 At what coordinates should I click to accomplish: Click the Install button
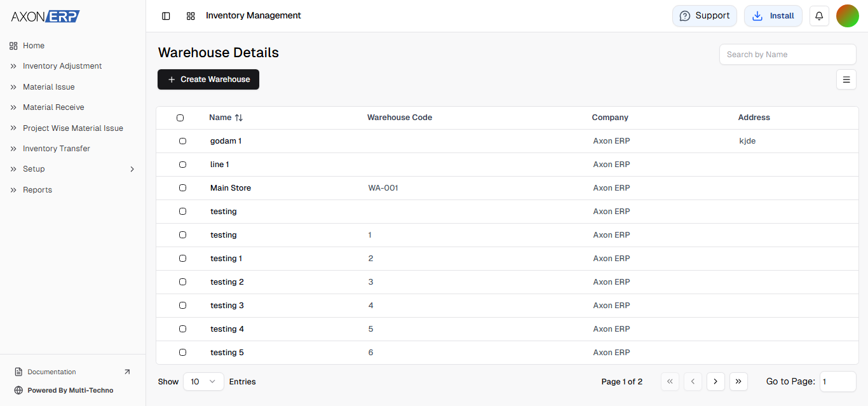pyautogui.click(x=773, y=16)
